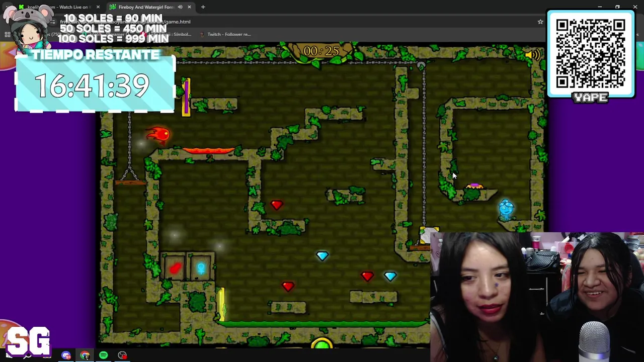
Task: Collect the red gem above the mossy ledge
Action: (x=276, y=205)
